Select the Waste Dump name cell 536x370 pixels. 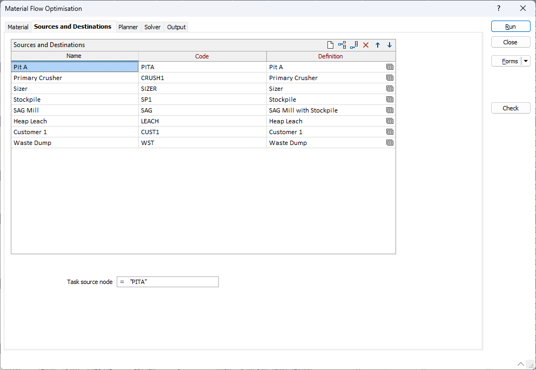[x=75, y=143]
